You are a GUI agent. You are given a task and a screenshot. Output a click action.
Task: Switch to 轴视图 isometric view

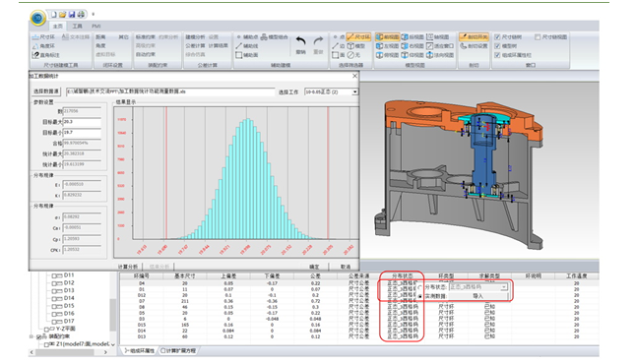click(438, 36)
